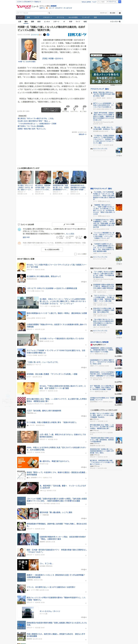Share the article on Facebook
The height and width of the screenshot is (644, 138).
(48, 35)
